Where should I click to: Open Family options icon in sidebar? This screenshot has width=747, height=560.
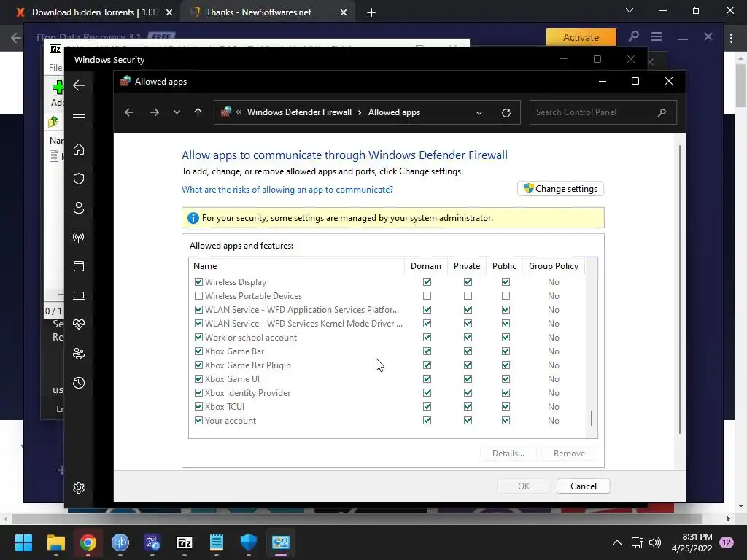pyautogui.click(x=79, y=354)
